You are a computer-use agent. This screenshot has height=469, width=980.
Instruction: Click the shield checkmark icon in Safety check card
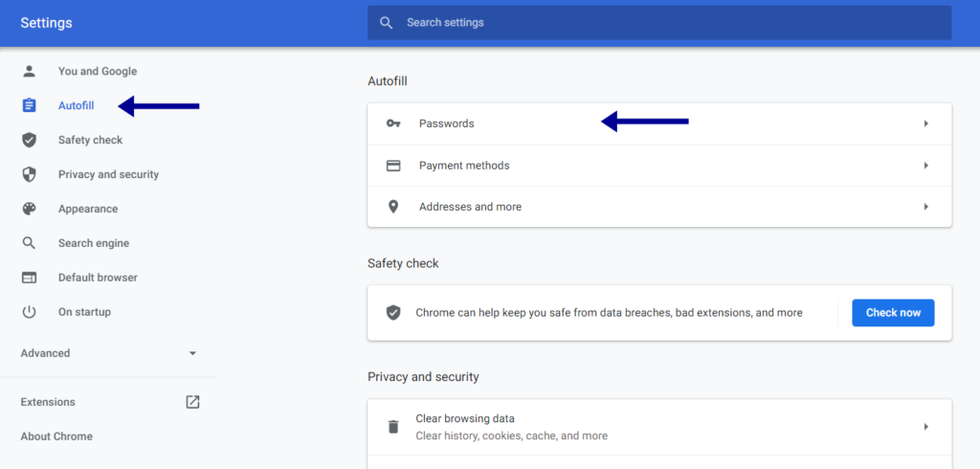(x=393, y=313)
